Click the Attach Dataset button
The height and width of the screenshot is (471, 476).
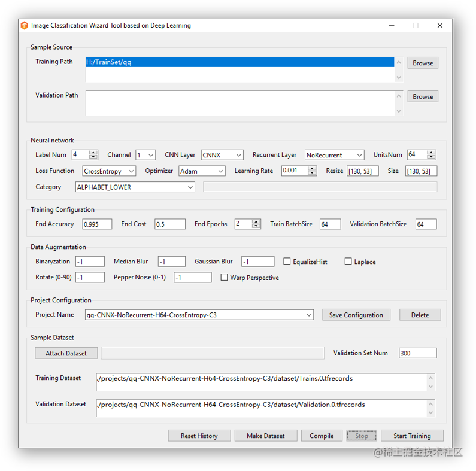66,353
